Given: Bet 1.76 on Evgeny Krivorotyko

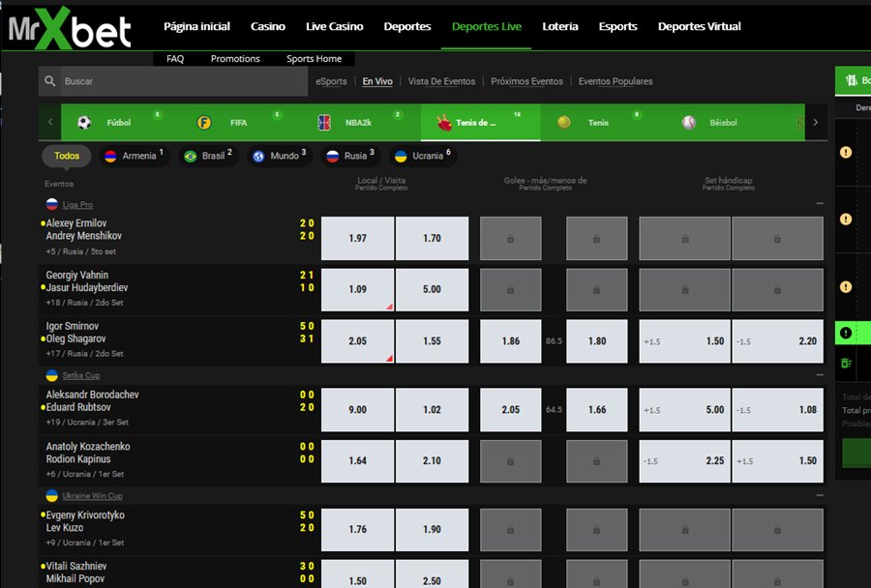Looking at the screenshot, I should [358, 530].
